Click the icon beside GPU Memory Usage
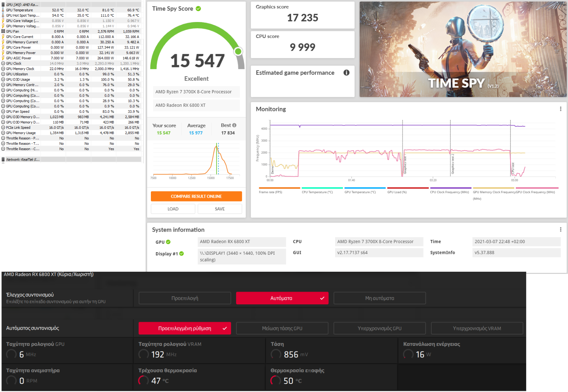 3,133
